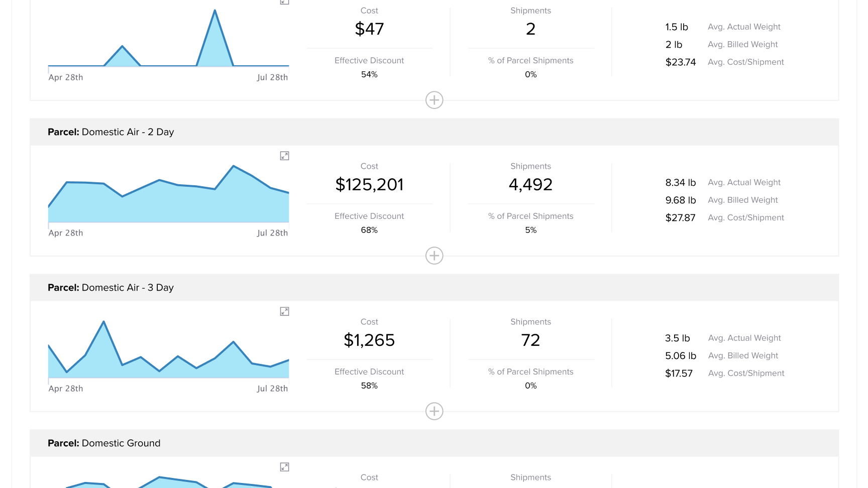868x488 pixels.
Task: Expand details for Domestic Air 2 Day card
Action: [x=435, y=256]
